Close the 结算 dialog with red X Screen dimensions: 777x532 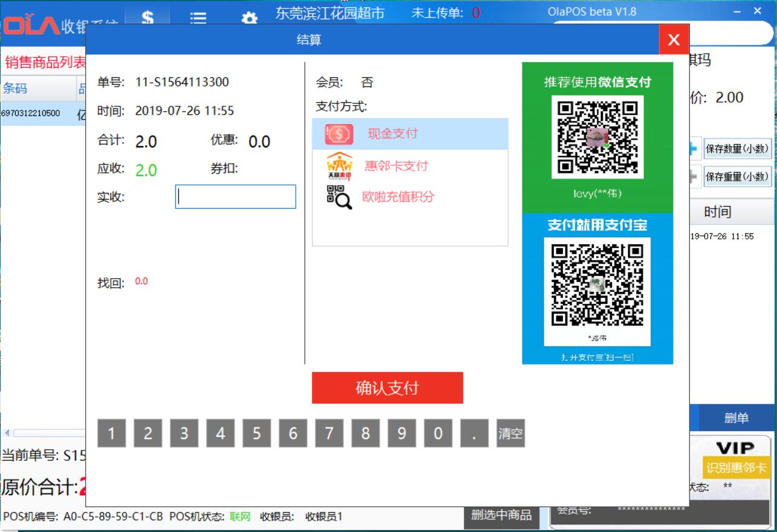pyautogui.click(x=674, y=40)
